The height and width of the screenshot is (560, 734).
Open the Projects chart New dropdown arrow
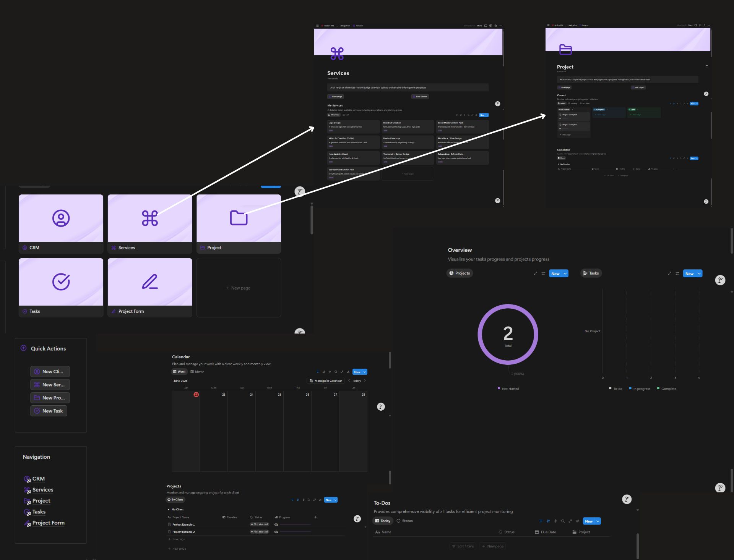coord(565,274)
